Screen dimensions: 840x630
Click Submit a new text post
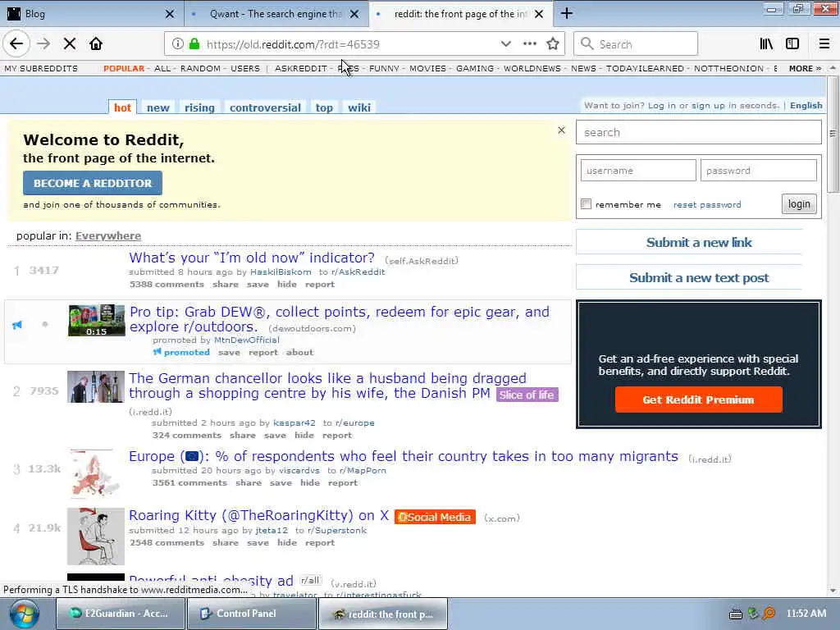[x=699, y=277]
